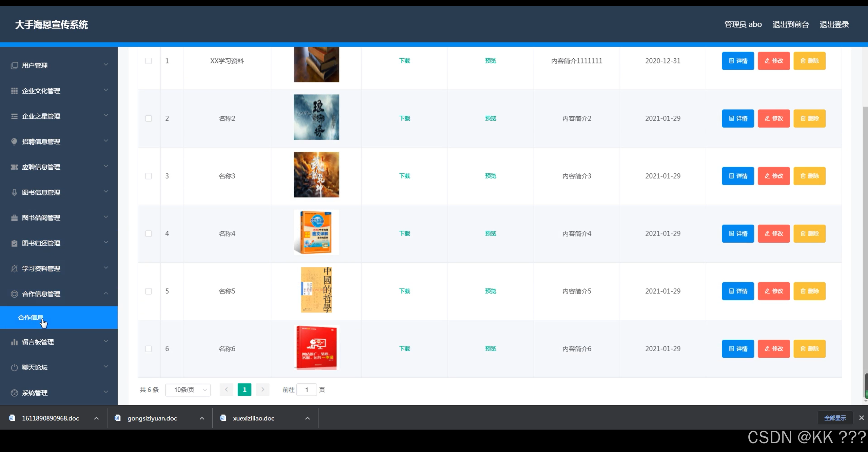Open 图书归还管理 menu label
Screen dimensions: 868x452
(x=41, y=243)
